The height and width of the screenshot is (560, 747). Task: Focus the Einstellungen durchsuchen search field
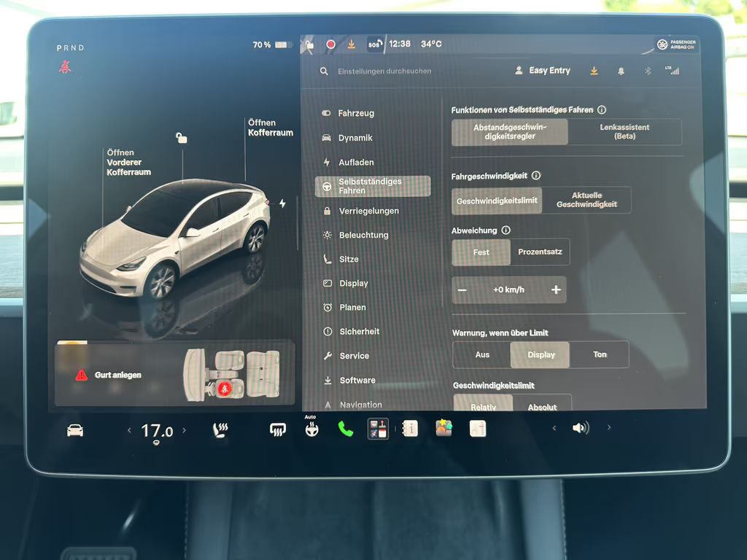[x=384, y=71]
